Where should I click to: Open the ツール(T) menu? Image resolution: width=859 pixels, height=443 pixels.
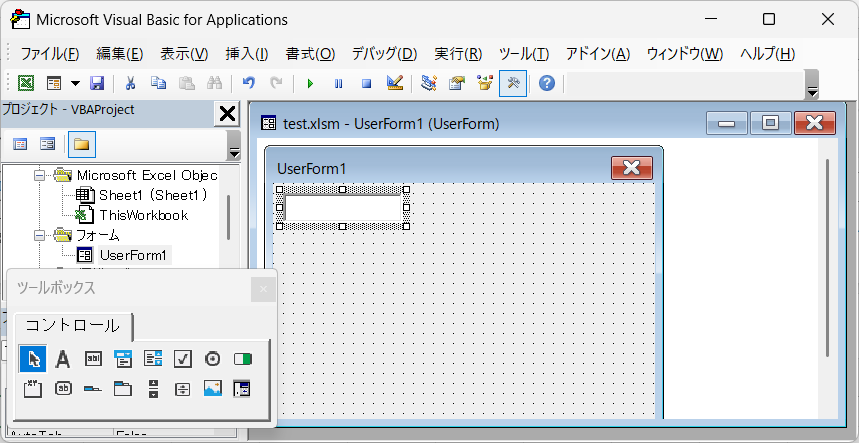click(x=524, y=54)
